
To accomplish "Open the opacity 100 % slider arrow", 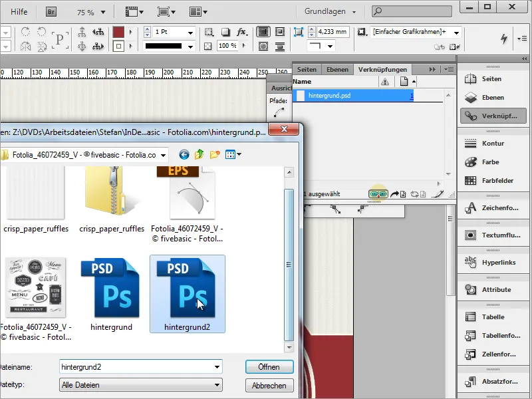I will pyautogui.click(x=243, y=45).
